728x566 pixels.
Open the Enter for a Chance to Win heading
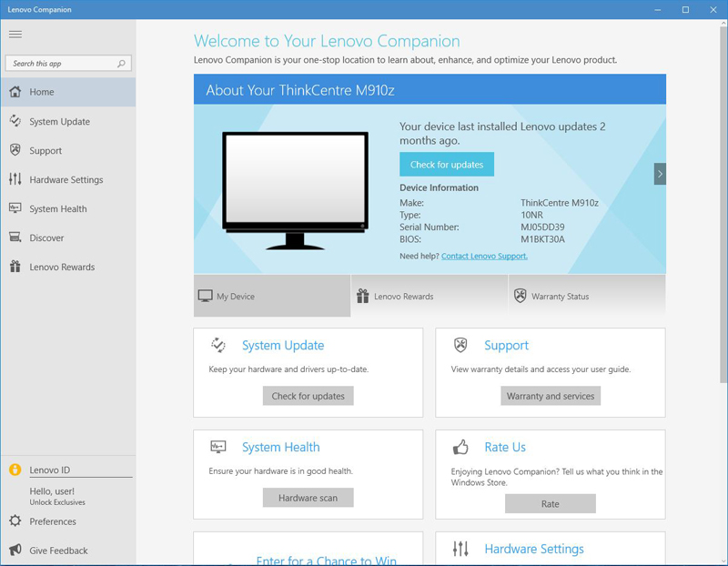click(327, 561)
